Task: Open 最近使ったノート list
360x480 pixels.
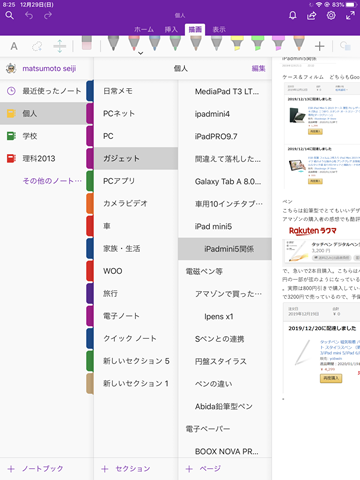Action: (43, 91)
